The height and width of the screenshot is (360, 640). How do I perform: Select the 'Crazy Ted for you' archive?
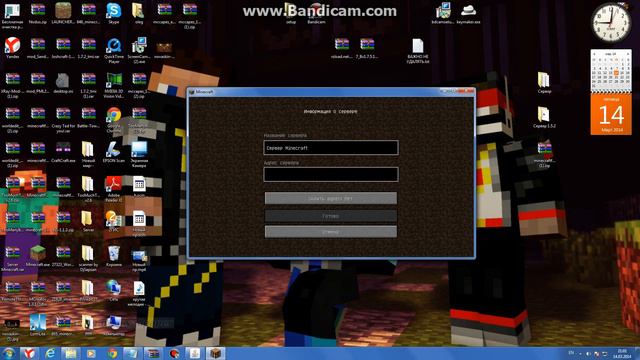(63, 120)
